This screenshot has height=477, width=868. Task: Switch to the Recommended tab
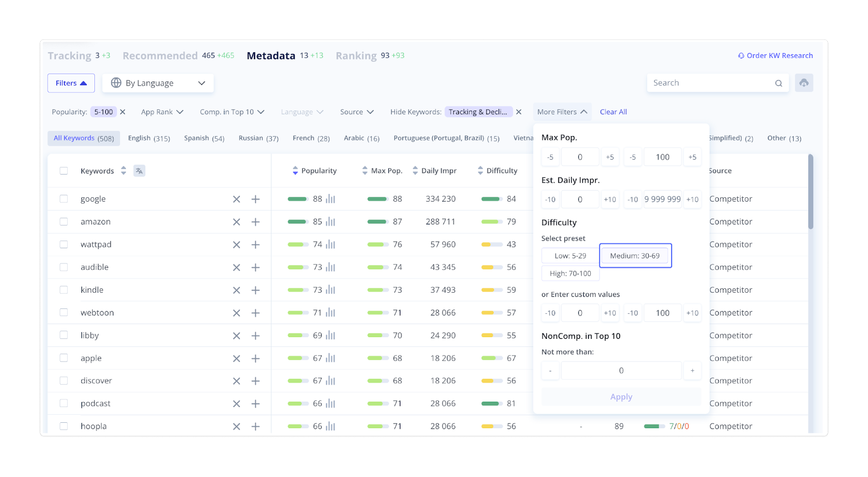pos(160,56)
